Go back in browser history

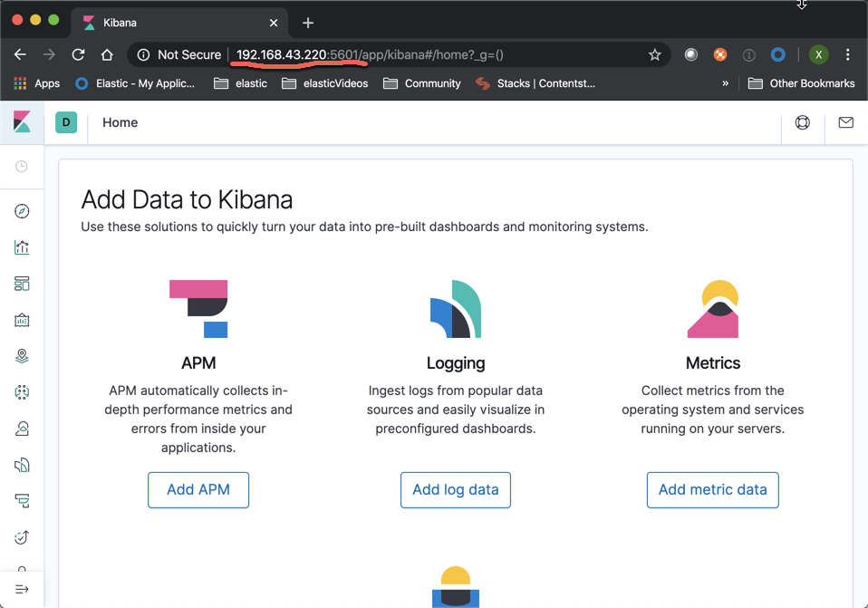(20, 54)
